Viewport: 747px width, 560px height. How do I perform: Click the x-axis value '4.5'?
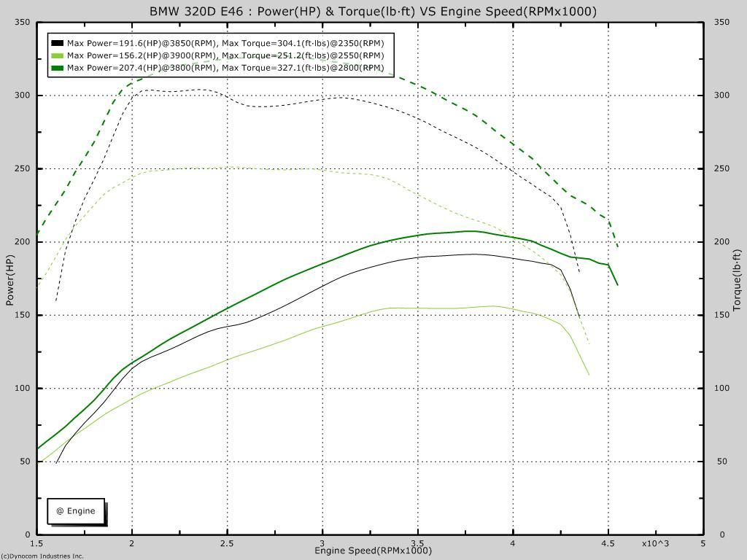(608, 543)
